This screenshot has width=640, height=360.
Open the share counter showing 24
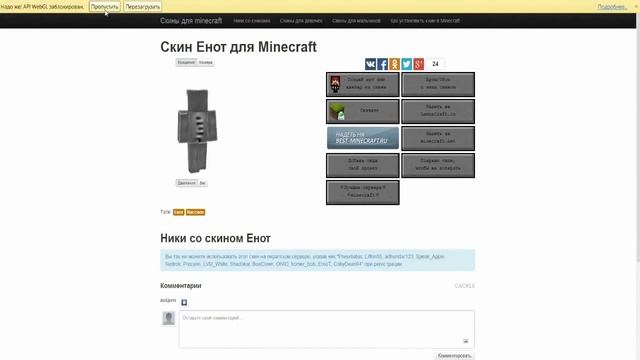coord(435,64)
